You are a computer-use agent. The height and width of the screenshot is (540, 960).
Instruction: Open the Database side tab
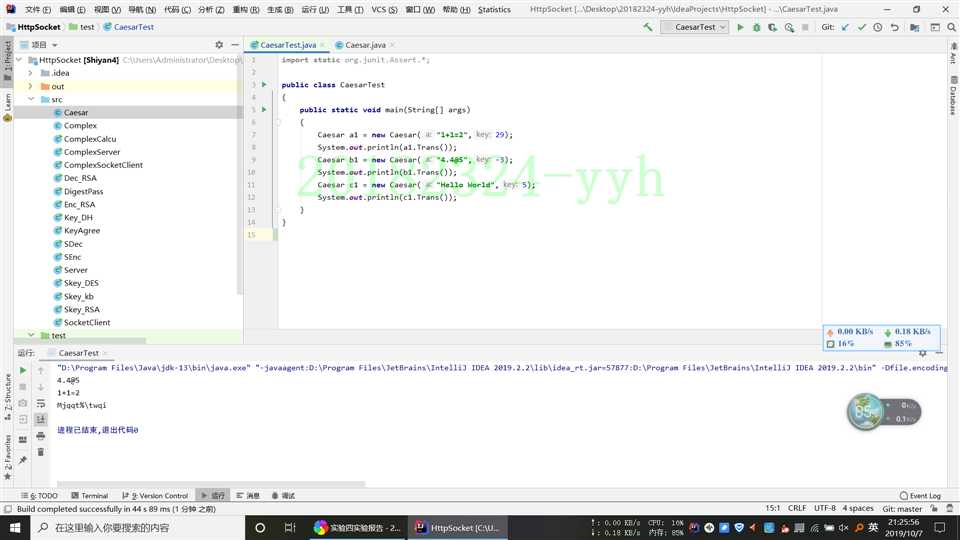953,96
